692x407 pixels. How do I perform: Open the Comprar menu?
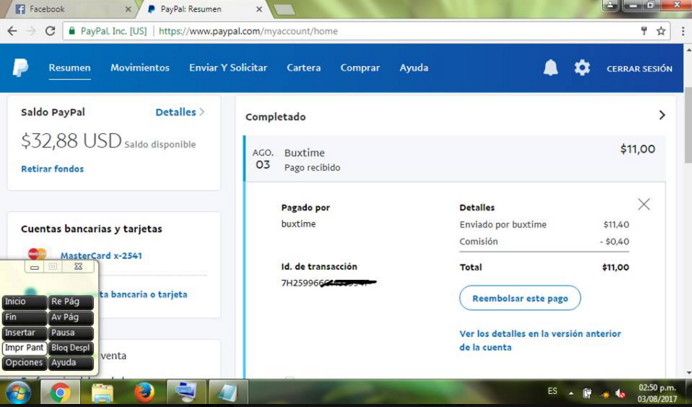pos(360,68)
